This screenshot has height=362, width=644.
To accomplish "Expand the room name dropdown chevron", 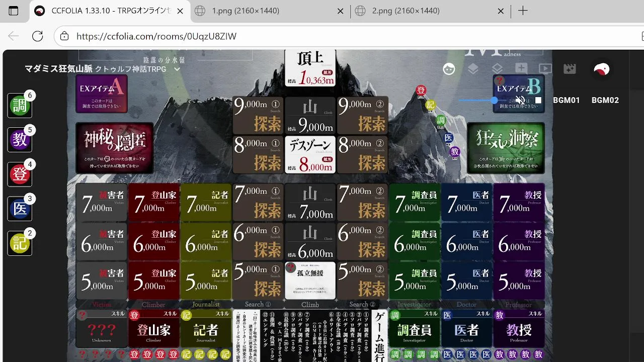I will point(177,69).
